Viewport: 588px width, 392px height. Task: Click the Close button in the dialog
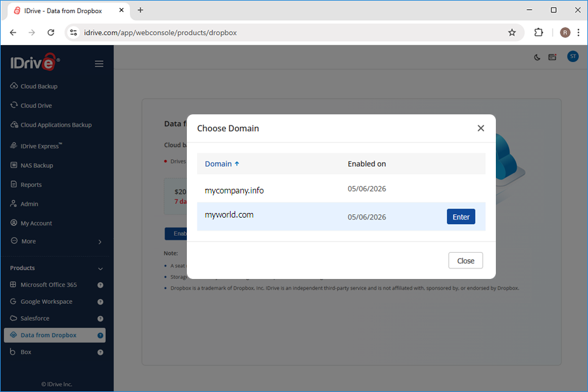point(465,261)
